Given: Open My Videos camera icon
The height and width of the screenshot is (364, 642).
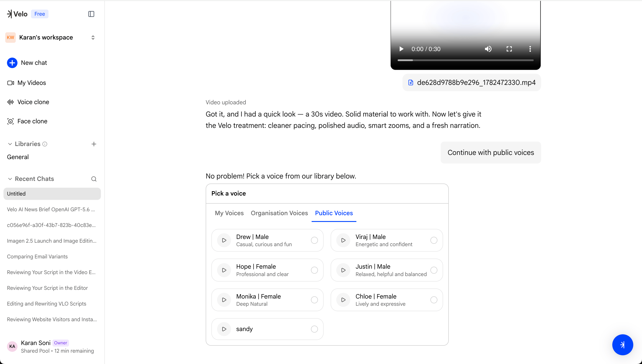Looking at the screenshot, I should [x=10, y=83].
